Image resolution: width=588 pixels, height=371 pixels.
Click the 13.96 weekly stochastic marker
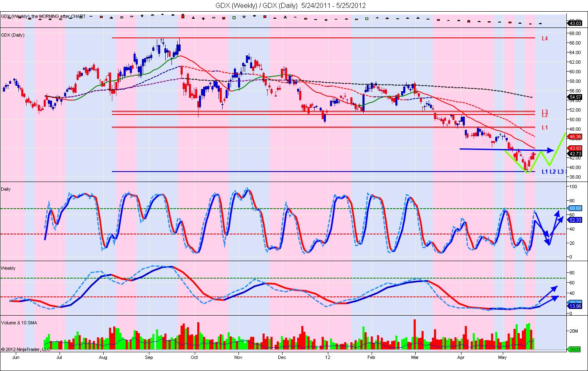click(x=575, y=306)
